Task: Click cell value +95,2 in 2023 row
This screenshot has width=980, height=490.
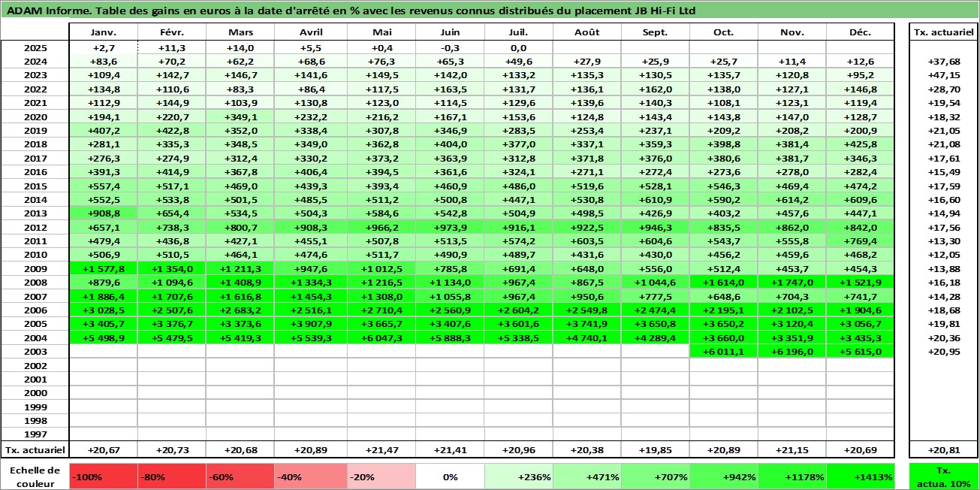Action: pyautogui.click(x=861, y=75)
